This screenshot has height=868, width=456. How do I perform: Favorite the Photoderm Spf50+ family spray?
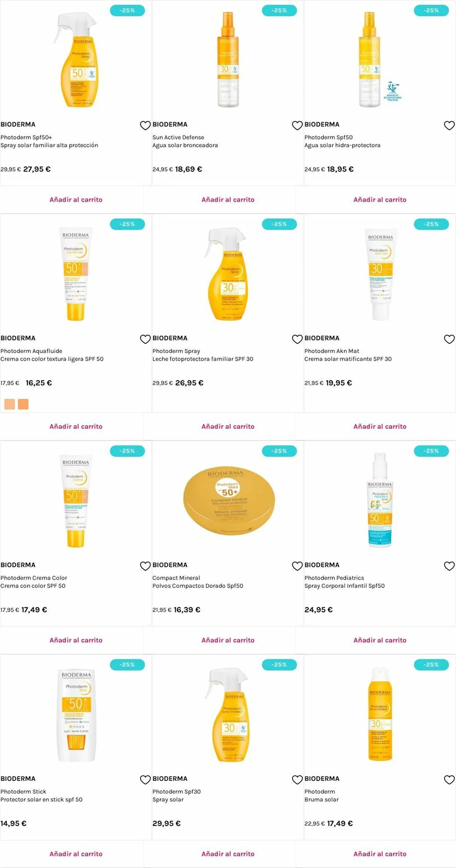pyautogui.click(x=145, y=125)
